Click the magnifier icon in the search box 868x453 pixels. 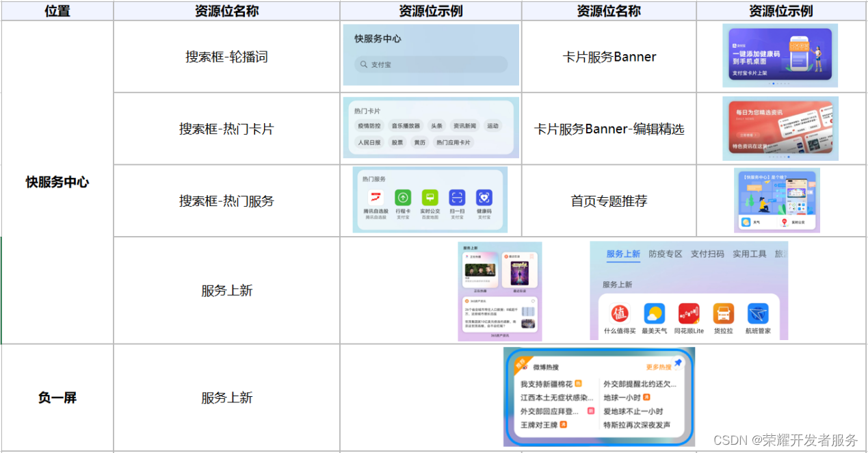[363, 64]
